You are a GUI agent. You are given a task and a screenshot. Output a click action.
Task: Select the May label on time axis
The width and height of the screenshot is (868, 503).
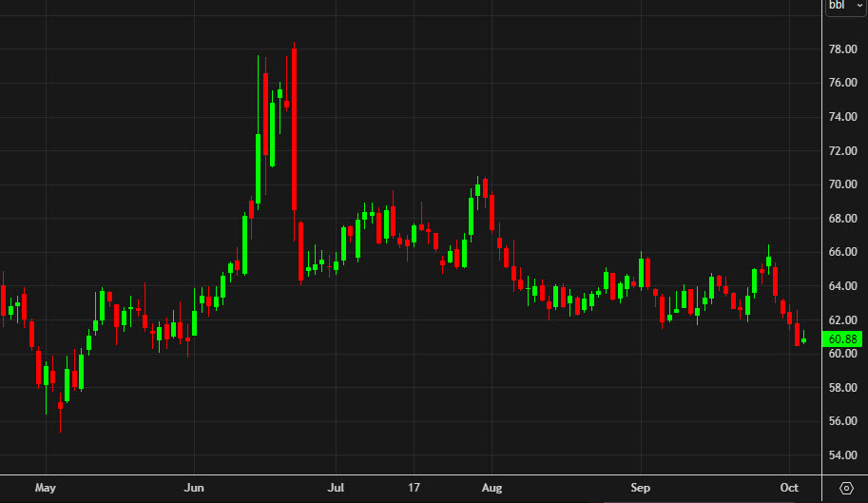pos(46,488)
